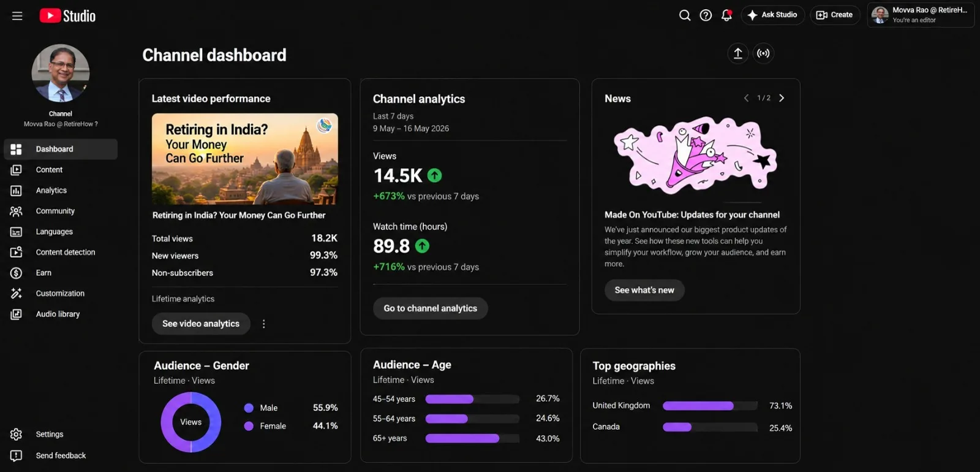Image resolution: width=980 pixels, height=472 pixels.
Task: Go to next News item chevron
Action: click(x=782, y=98)
